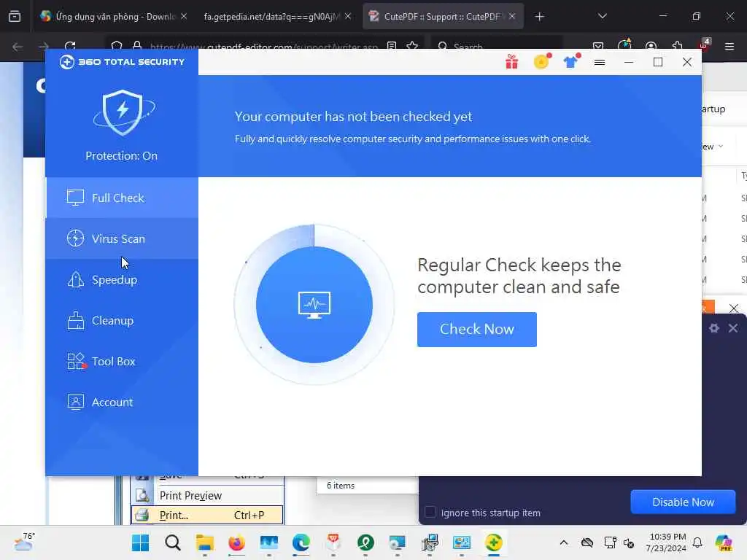This screenshot has width=747, height=560.
Task: Open weather widget showing 76°
Action: (24, 542)
